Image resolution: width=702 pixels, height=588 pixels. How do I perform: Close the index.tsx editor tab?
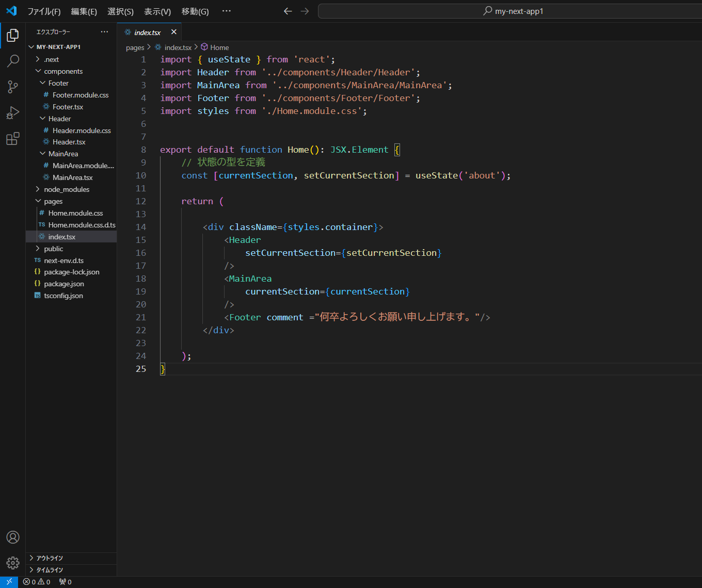click(x=174, y=32)
